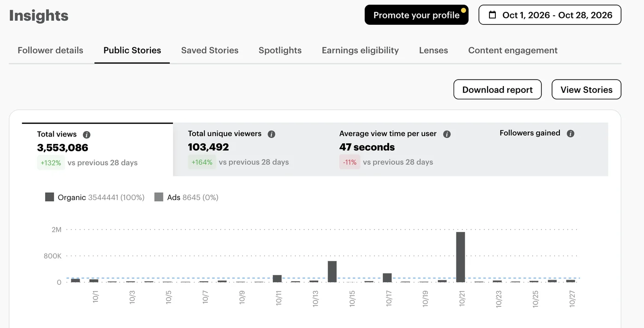The image size is (644, 328).
Task: Click the +132% change badge
Action: (x=51, y=162)
